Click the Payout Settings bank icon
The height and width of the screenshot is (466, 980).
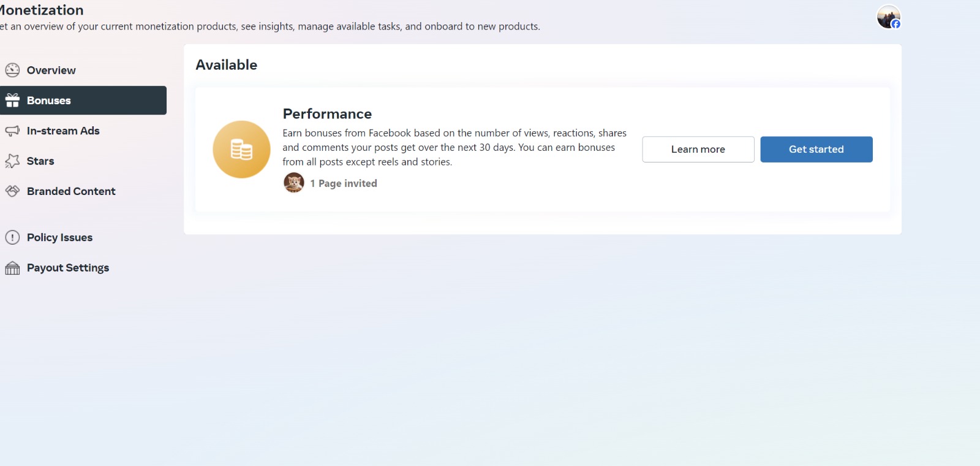[x=12, y=268]
